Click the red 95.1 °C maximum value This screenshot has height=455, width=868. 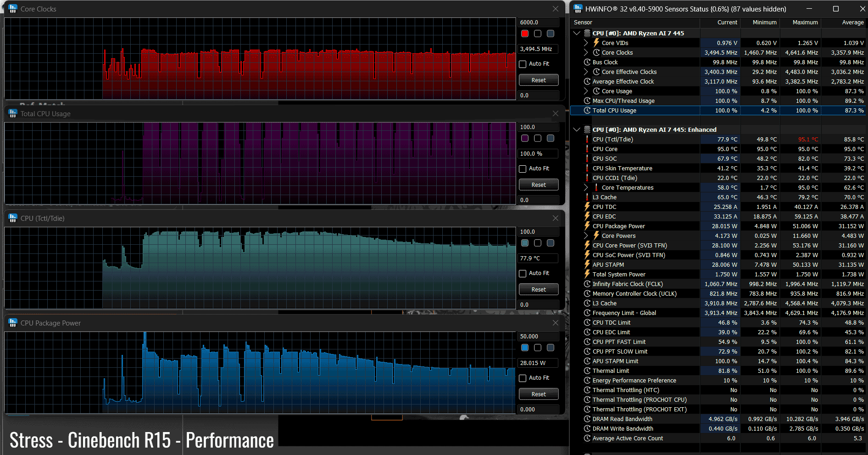[808, 139]
